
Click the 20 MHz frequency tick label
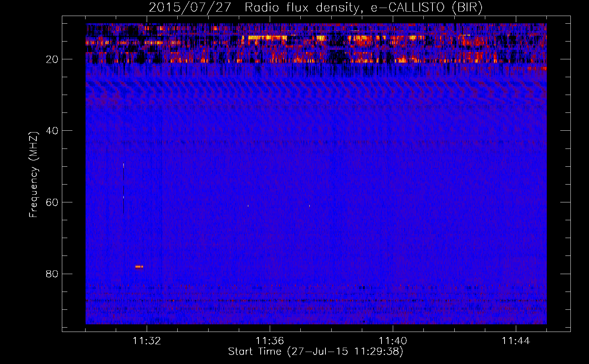coord(52,59)
